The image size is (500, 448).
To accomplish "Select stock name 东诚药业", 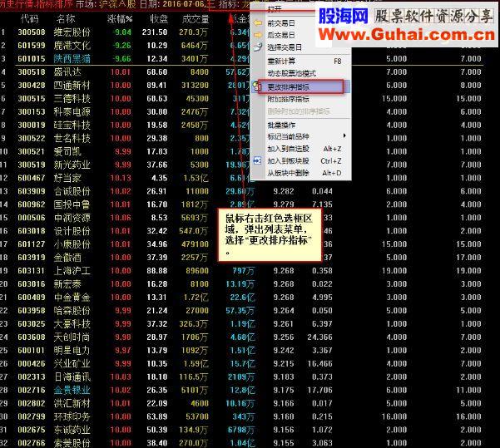I will pyautogui.click(x=72, y=430).
